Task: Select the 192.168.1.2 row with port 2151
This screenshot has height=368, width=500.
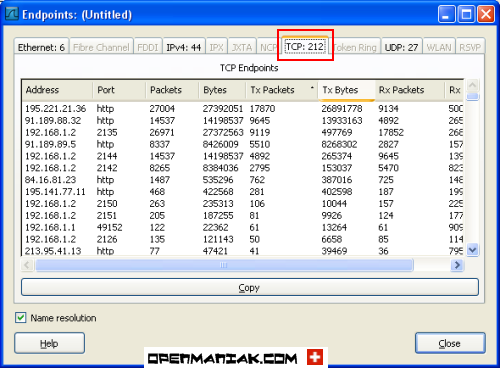Action: pyautogui.click(x=243, y=215)
